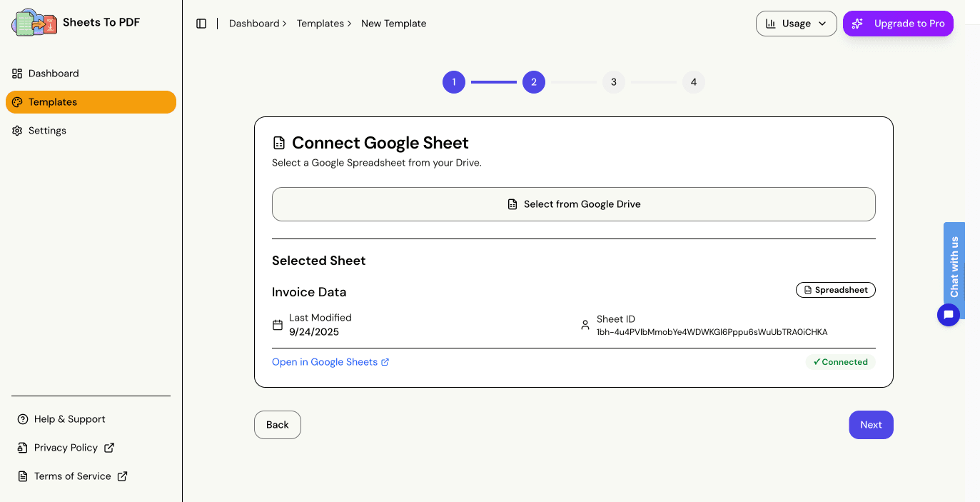Click the Next button
The height and width of the screenshot is (502, 980).
871,425
